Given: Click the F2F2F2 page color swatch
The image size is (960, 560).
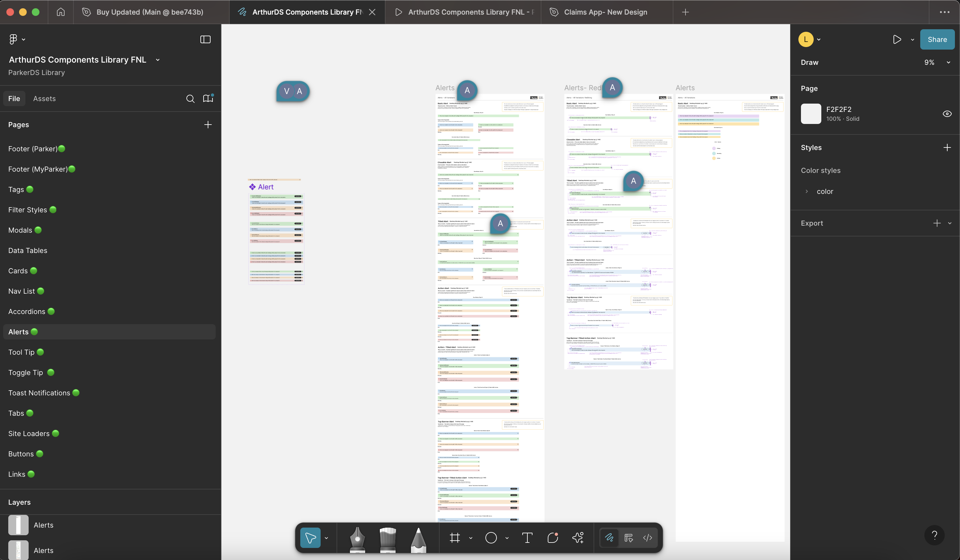Looking at the screenshot, I should [x=811, y=114].
